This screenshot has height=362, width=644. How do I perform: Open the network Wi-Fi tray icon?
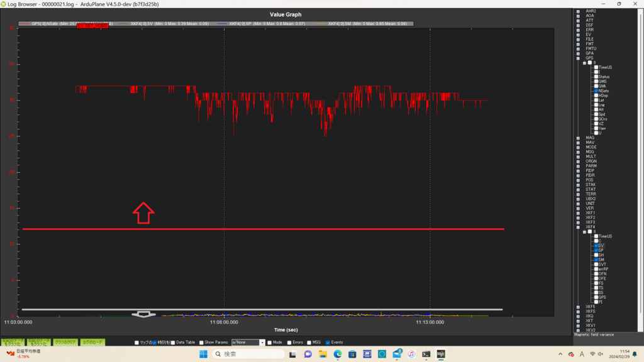[592, 354]
